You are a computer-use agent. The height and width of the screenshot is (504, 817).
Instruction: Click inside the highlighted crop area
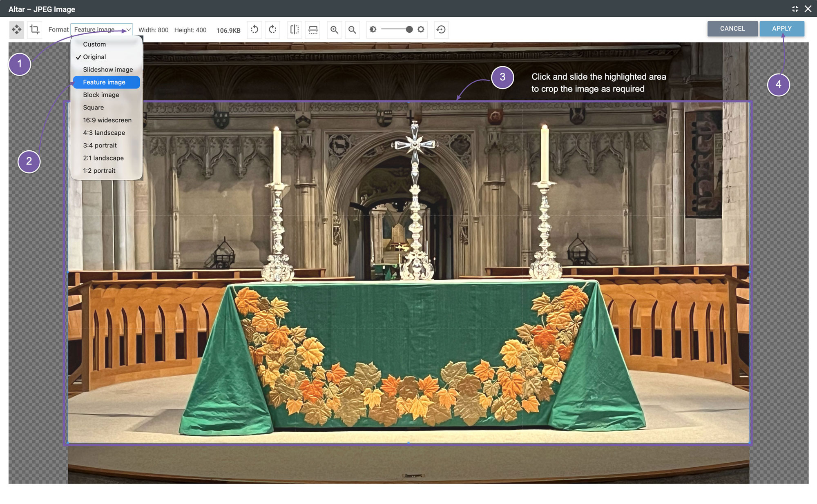pyautogui.click(x=408, y=272)
